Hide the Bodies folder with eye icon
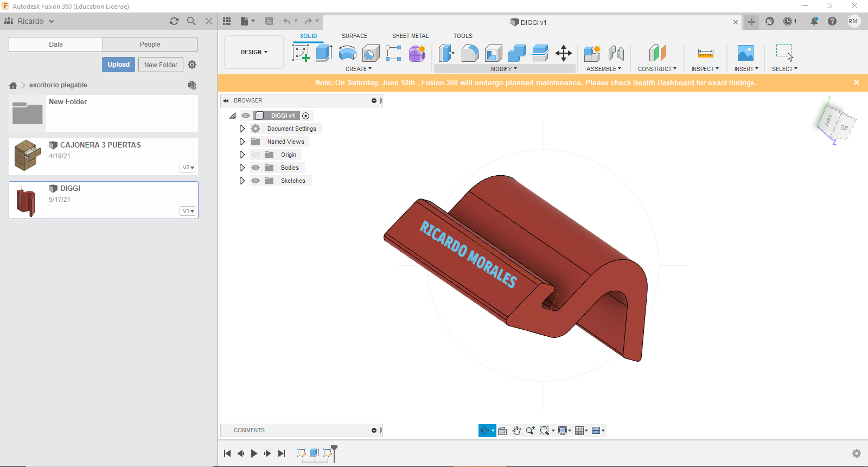The width and height of the screenshot is (868, 467). 256,168
